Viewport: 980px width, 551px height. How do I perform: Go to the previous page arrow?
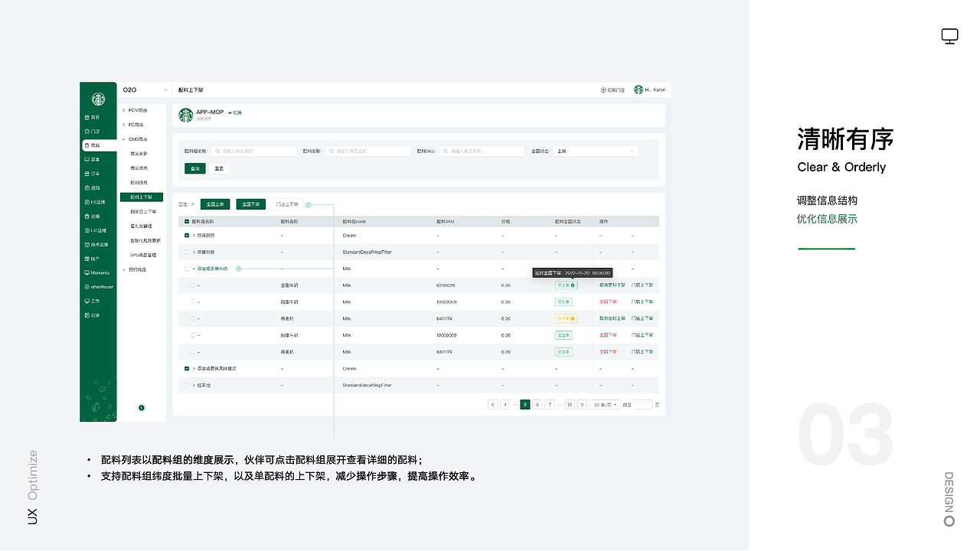493,405
